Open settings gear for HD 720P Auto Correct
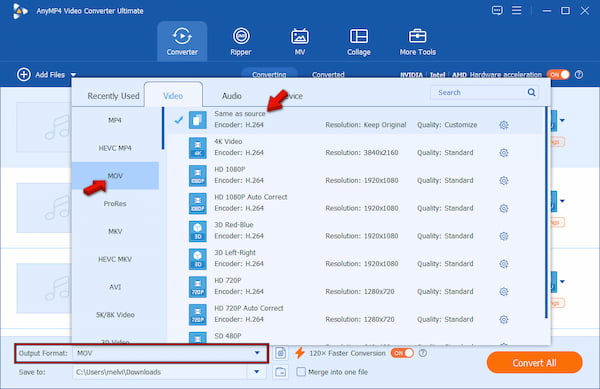This screenshot has width=600, height=389. 504,319
